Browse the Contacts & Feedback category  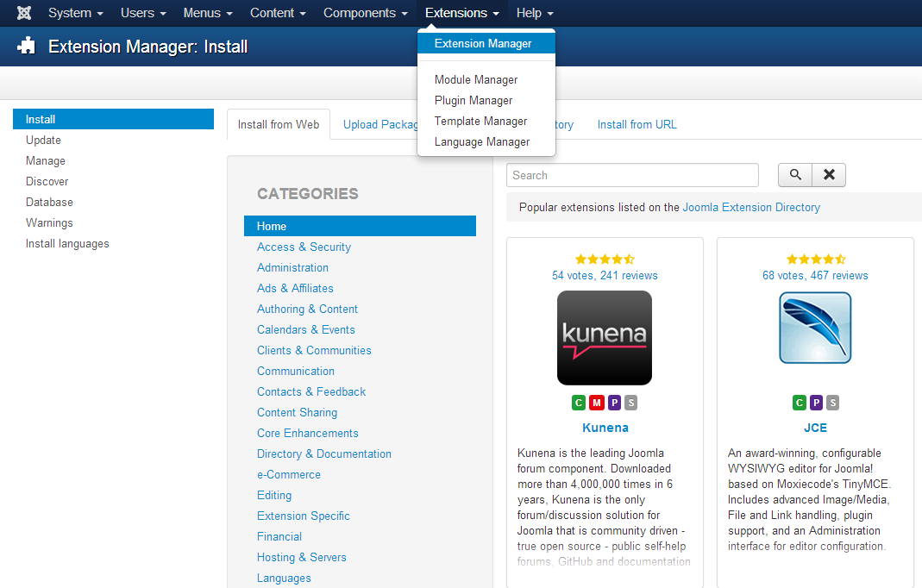[x=311, y=391]
